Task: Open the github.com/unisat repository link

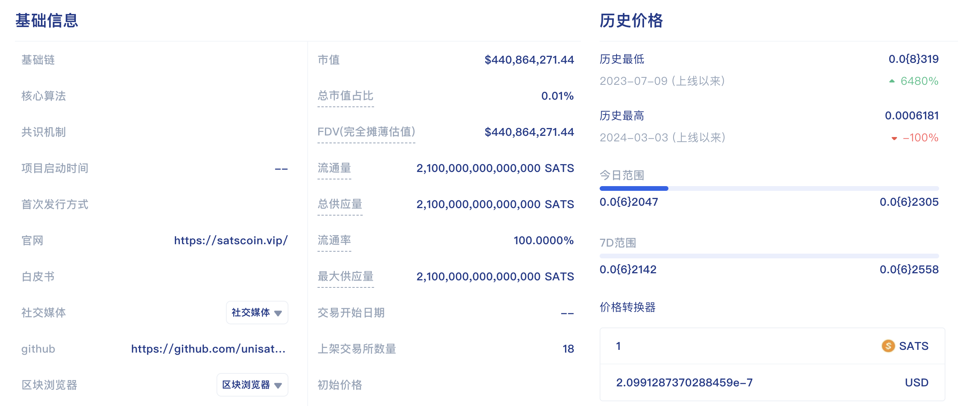Action: pyautogui.click(x=208, y=349)
